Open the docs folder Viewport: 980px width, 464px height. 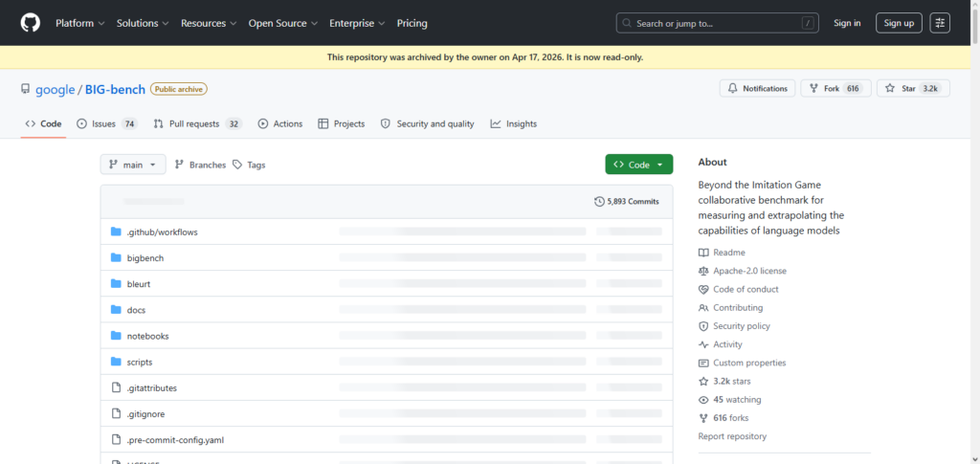click(x=136, y=310)
